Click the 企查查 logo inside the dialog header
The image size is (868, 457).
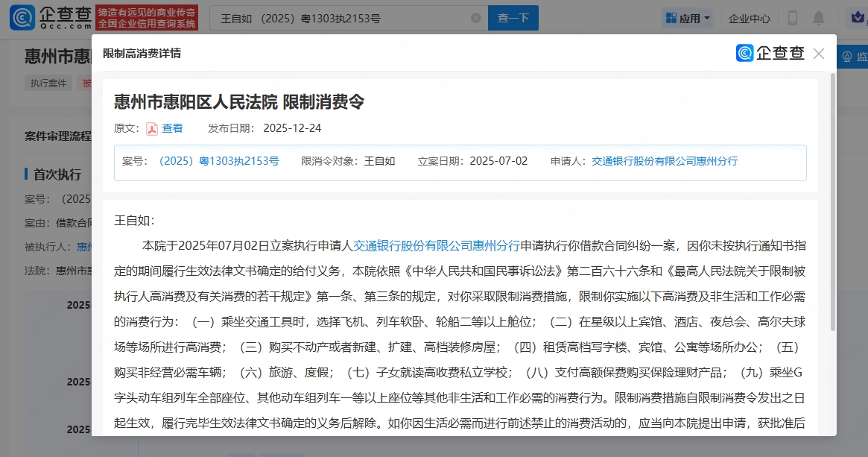click(x=770, y=53)
